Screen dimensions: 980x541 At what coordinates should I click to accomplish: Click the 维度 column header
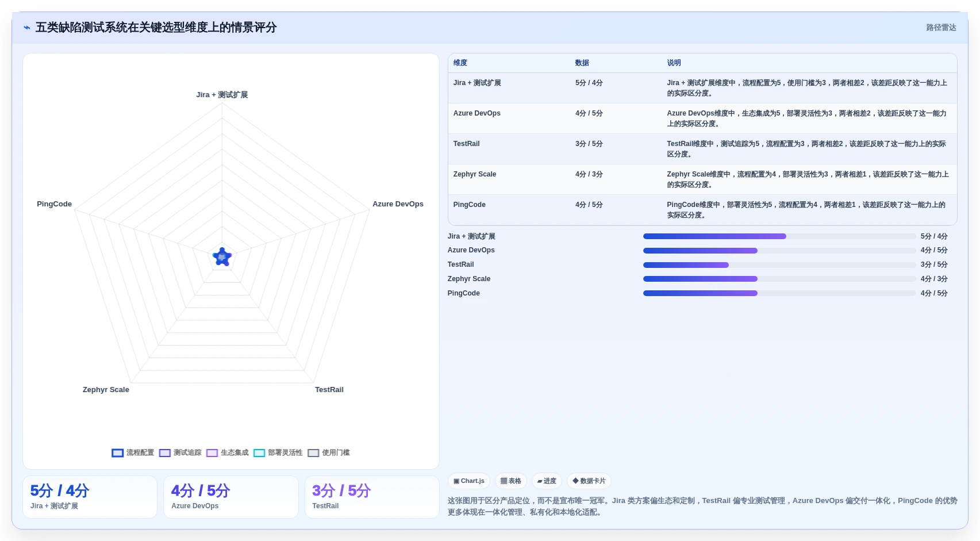coord(460,63)
